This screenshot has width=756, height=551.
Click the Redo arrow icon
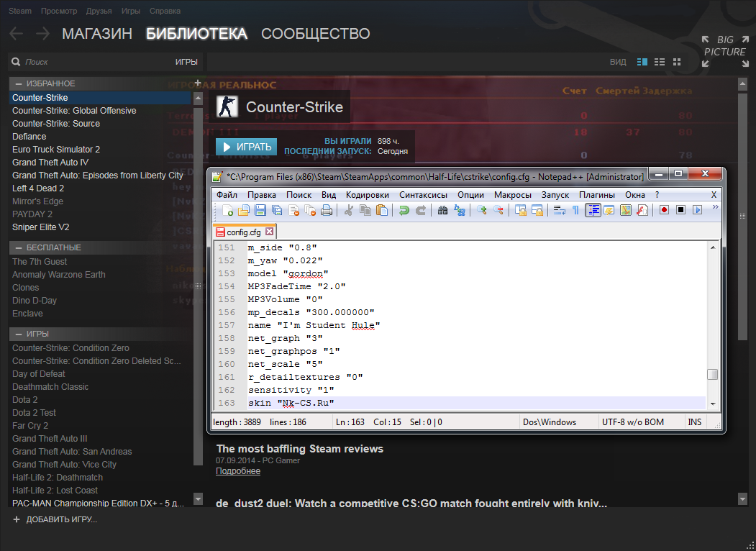[420, 210]
